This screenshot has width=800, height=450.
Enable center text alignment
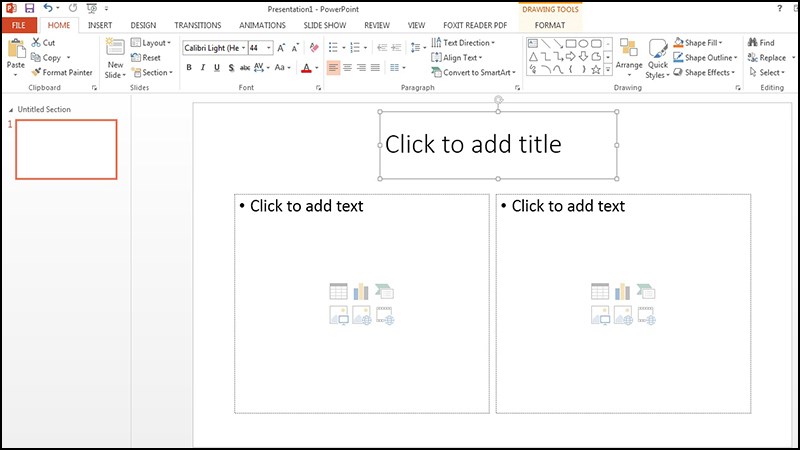click(347, 68)
